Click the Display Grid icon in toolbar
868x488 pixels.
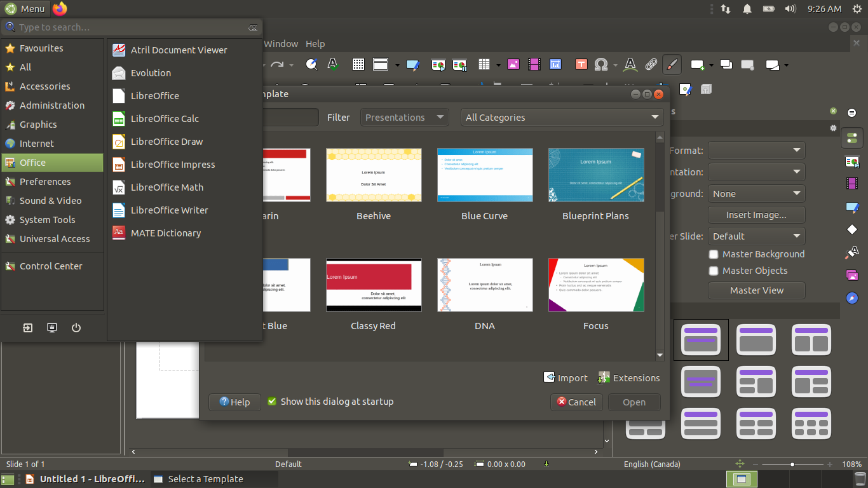[x=358, y=64]
